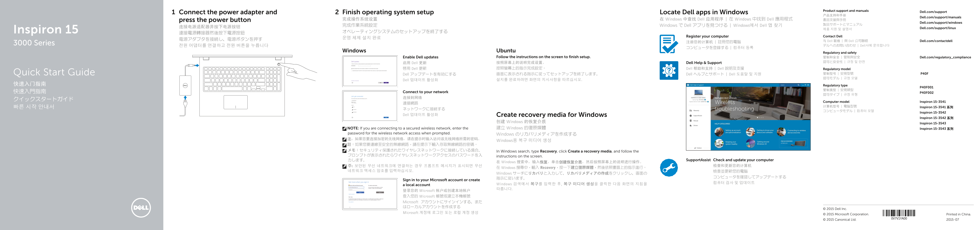
Task: Click the P40F001 regulatory type value
Action: tap(926, 87)
